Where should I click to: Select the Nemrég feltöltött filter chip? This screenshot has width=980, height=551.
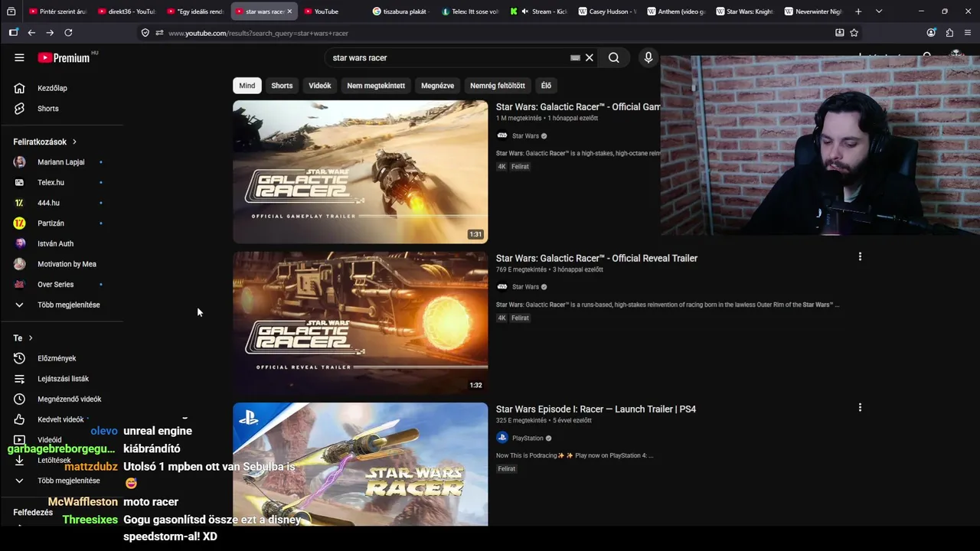pyautogui.click(x=498, y=86)
